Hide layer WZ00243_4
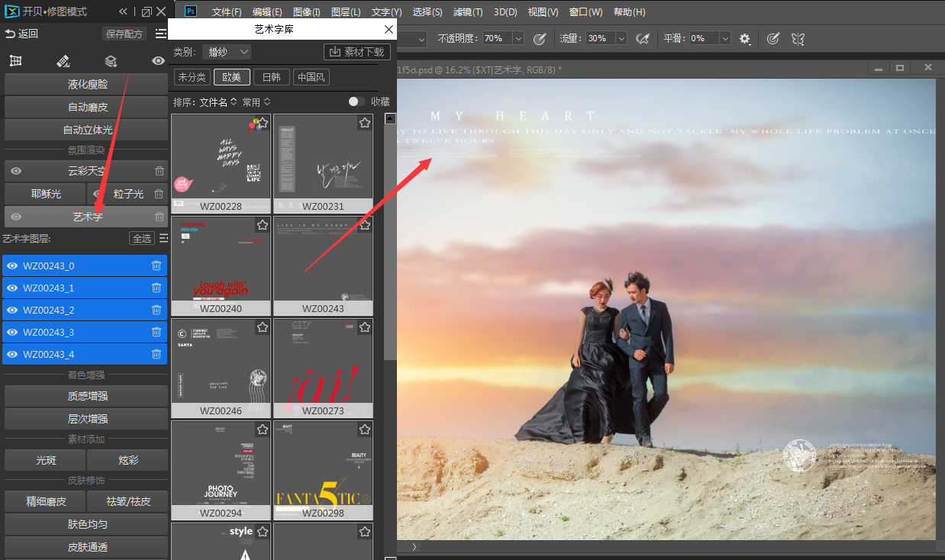The image size is (945, 560). click(x=12, y=354)
